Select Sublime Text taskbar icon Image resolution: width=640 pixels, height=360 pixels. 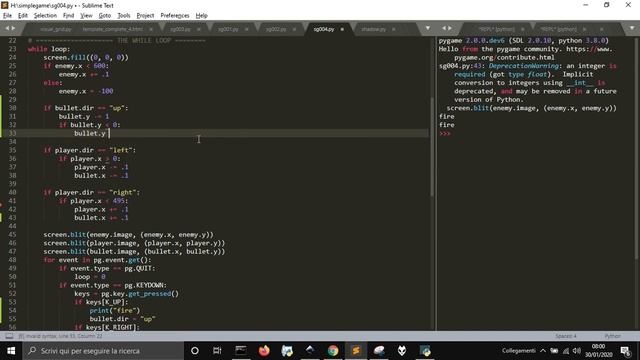356,351
